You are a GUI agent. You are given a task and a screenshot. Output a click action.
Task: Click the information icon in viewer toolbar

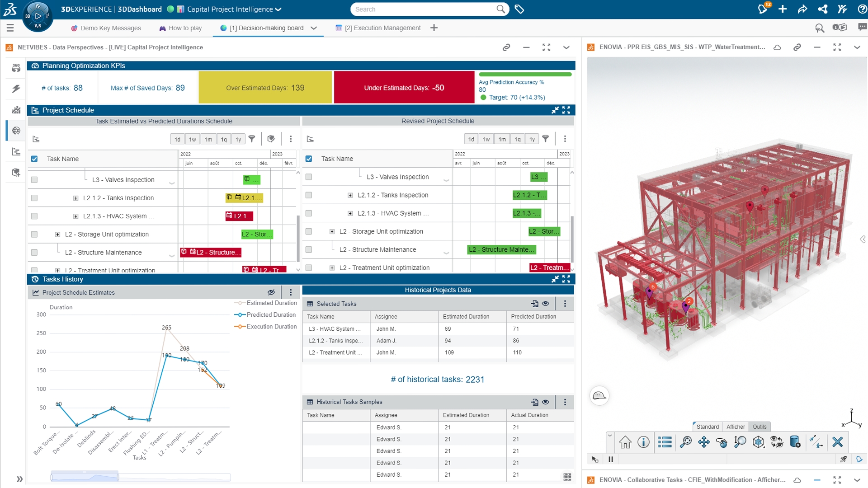pos(643,442)
